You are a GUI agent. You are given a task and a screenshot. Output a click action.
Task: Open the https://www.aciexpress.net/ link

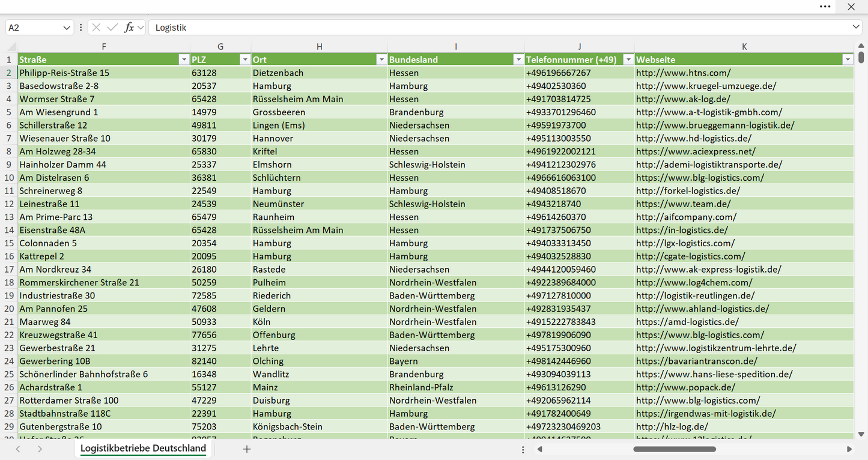coord(696,151)
